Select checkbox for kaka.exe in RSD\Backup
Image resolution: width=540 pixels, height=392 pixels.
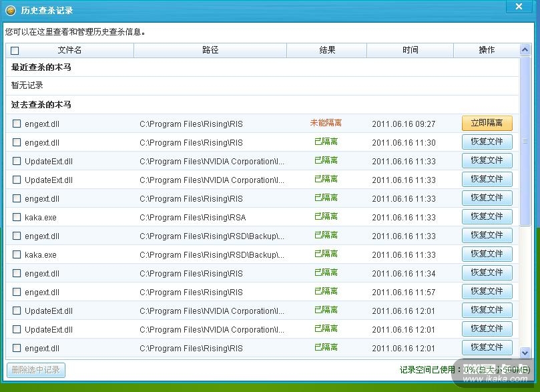(x=17, y=254)
